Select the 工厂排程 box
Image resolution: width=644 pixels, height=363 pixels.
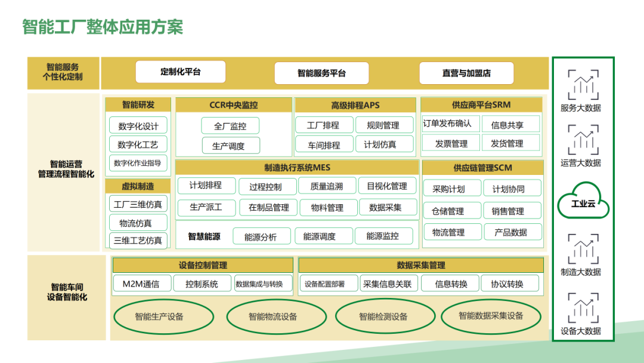point(324,125)
